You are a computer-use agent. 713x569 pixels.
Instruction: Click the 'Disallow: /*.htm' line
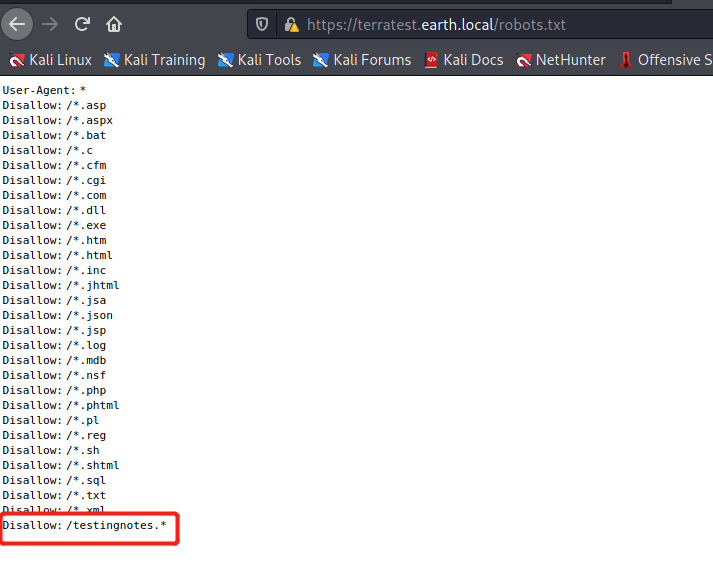pyautogui.click(x=54, y=241)
